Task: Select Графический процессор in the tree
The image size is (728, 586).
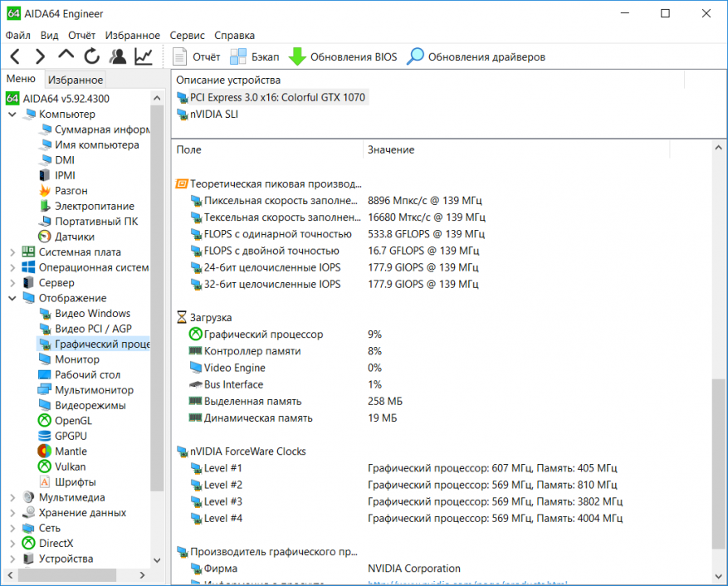Action: [x=95, y=344]
